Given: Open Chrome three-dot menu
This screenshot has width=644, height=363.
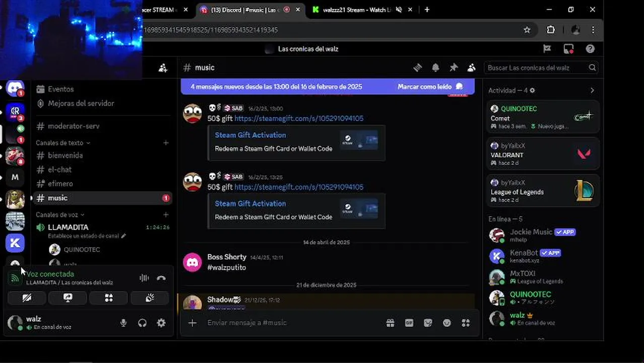Looking at the screenshot, I should tap(594, 30).
